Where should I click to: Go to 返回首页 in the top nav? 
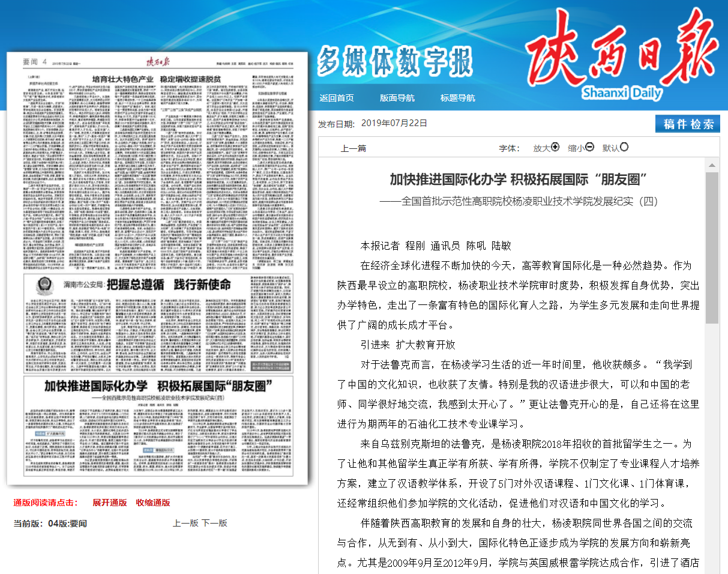click(x=337, y=98)
